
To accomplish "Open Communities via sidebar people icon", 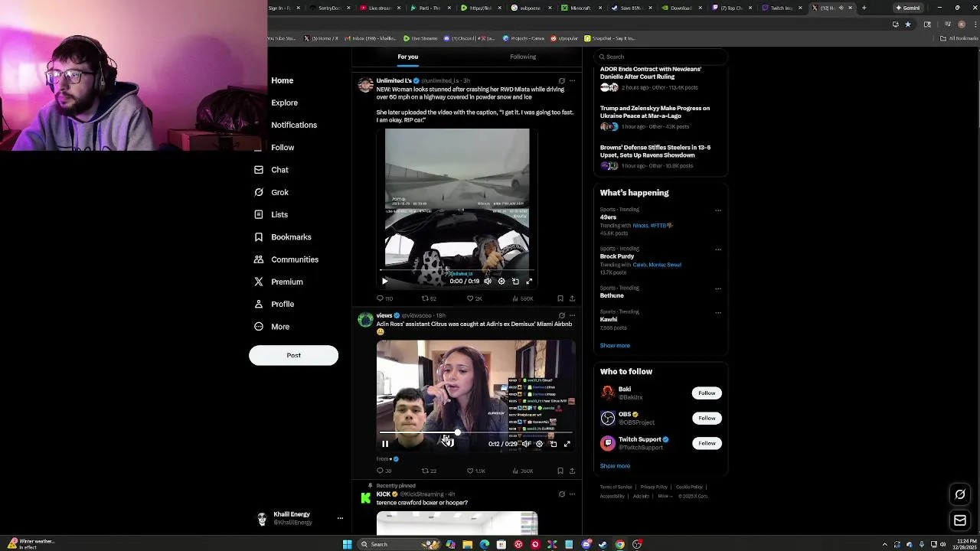I will pyautogui.click(x=259, y=259).
